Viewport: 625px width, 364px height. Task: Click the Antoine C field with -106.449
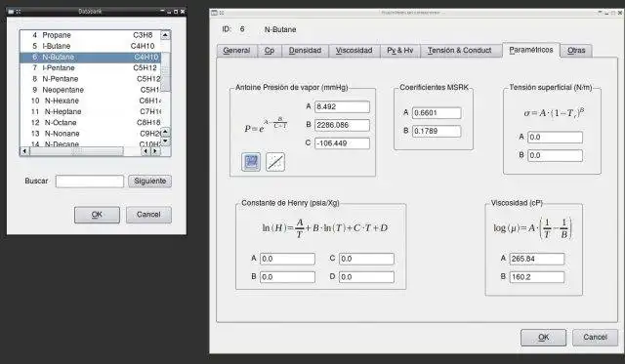pos(342,143)
